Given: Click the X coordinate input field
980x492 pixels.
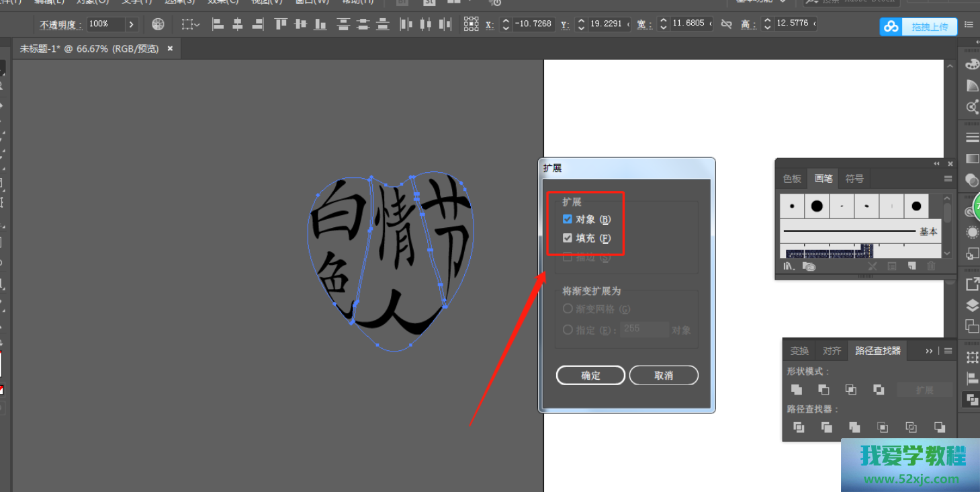Looking at the screenshot, I should [534, 24].
